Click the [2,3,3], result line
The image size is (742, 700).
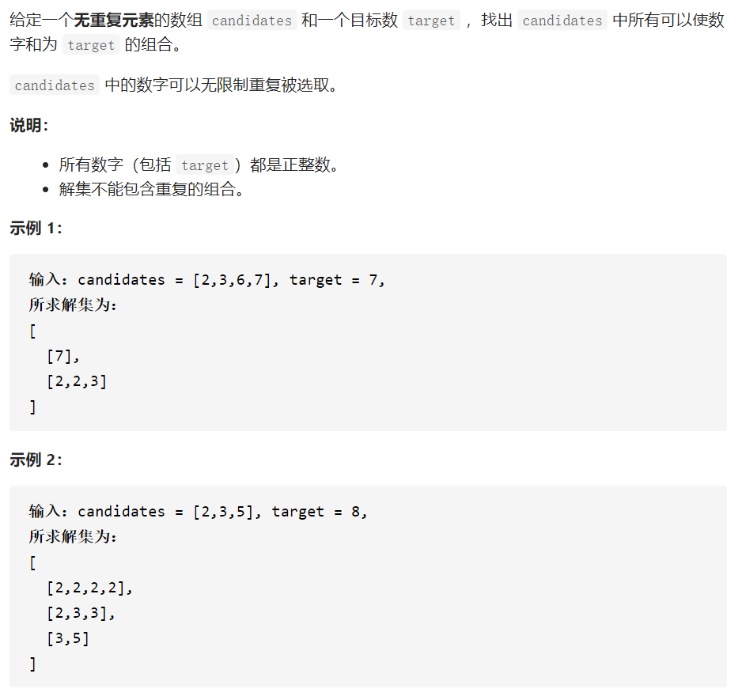(81, 613)
